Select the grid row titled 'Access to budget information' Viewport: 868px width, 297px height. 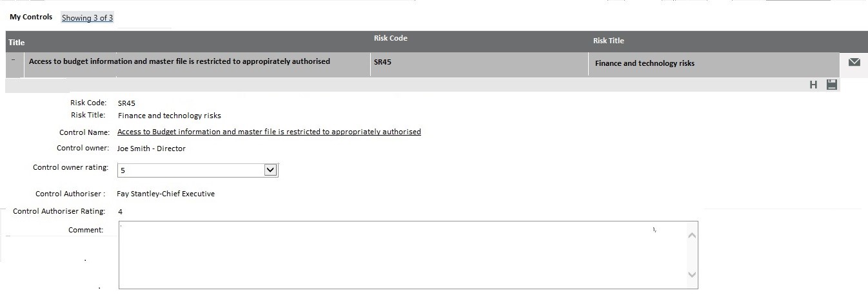[422, 65]
